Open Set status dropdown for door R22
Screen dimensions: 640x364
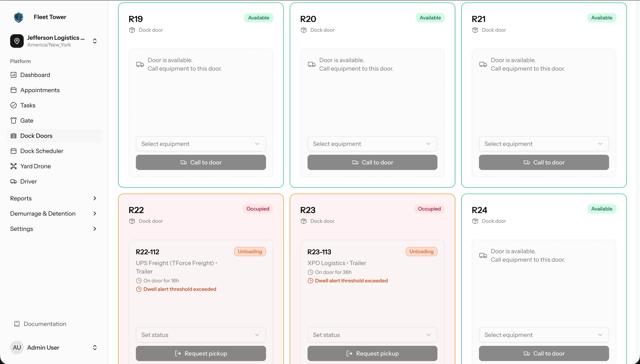(x=201, y=335)
